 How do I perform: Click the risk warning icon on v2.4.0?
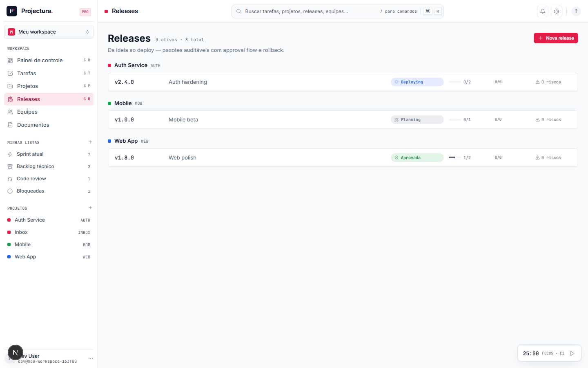pyautogui.click(x=537, y=82)
